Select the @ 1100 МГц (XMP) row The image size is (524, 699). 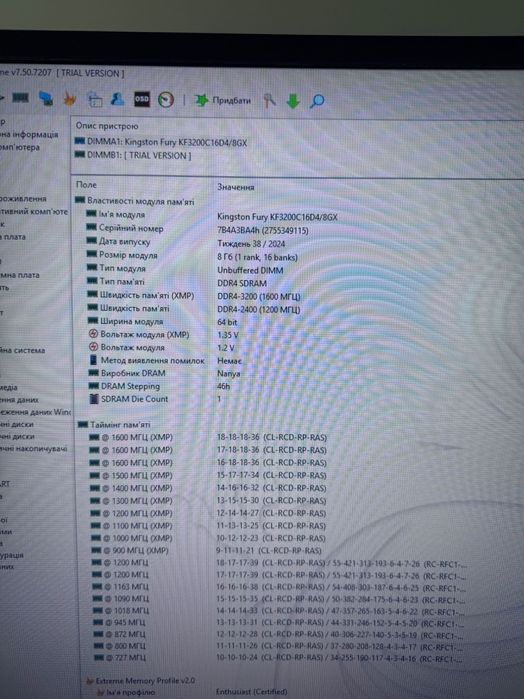click(207, 526)
